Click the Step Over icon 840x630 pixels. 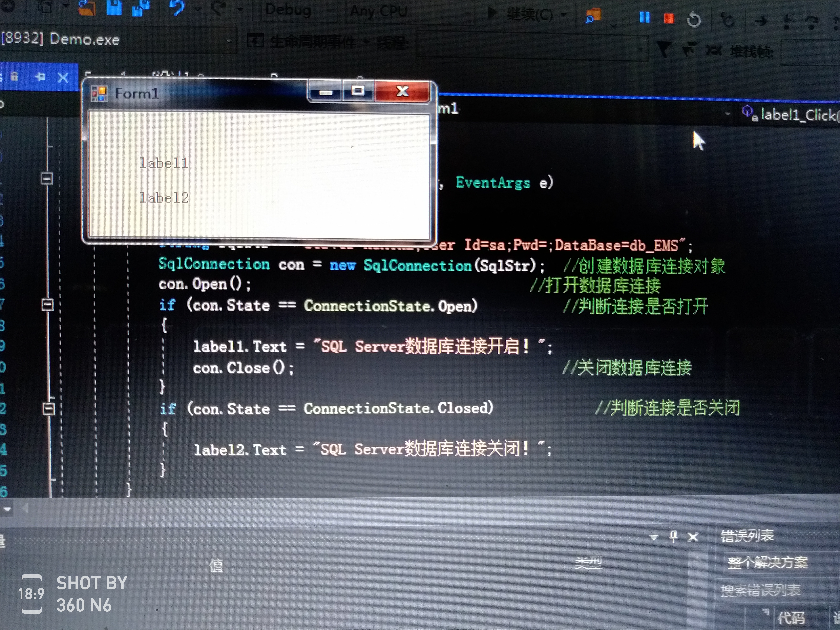812,23
